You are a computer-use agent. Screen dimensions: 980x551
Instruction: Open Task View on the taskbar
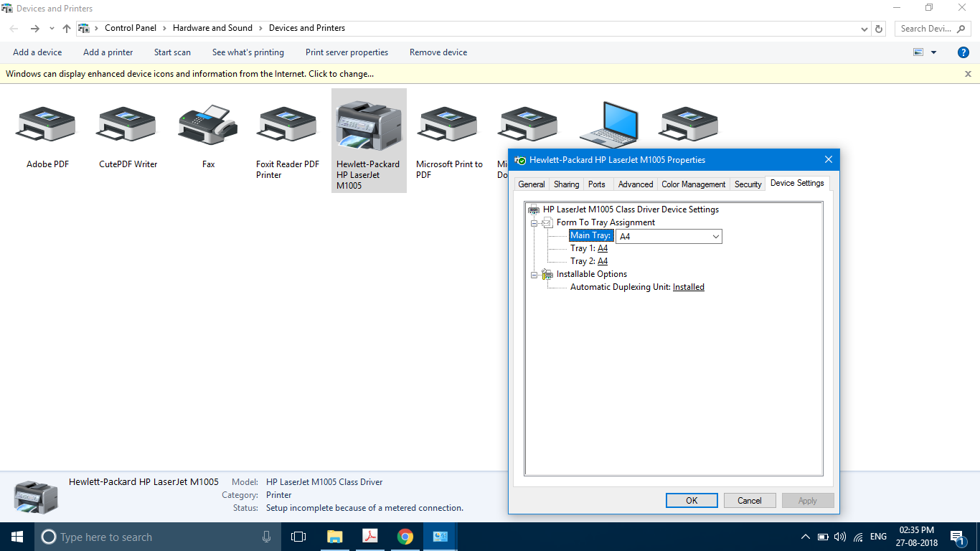pyautogui.click(x=298, y=537)
